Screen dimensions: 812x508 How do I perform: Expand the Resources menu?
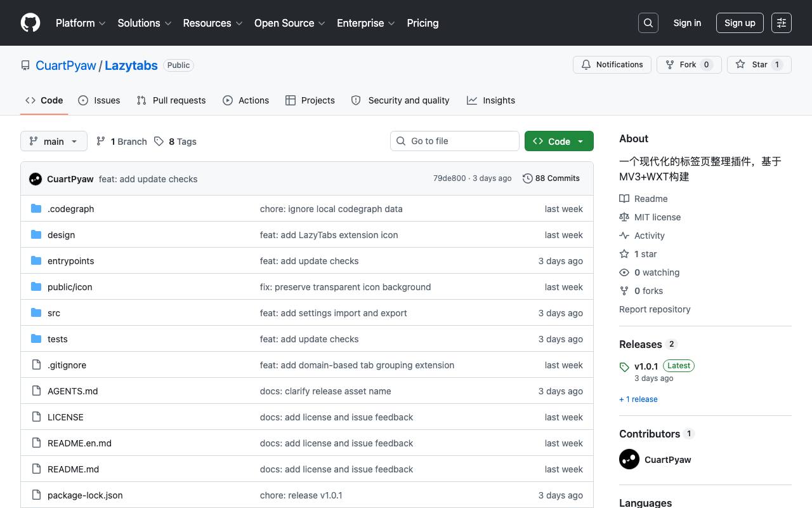(213, 23)
